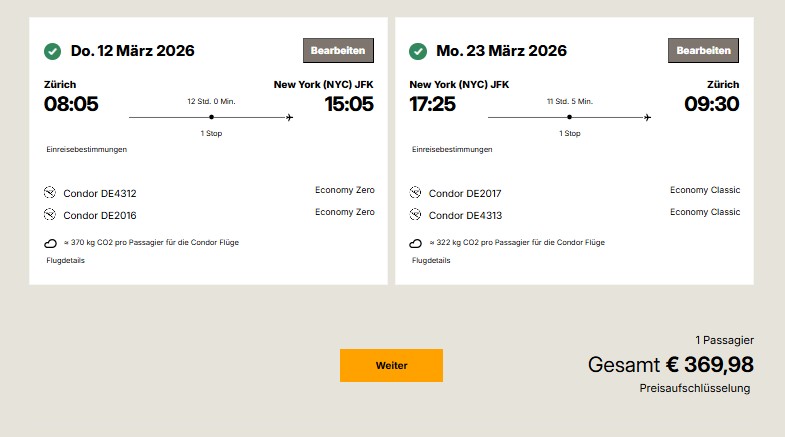Open Einreisebestimmungen for the outbound flight
The height and width of the screenshot is (437, 785).
tap(87, 150)
